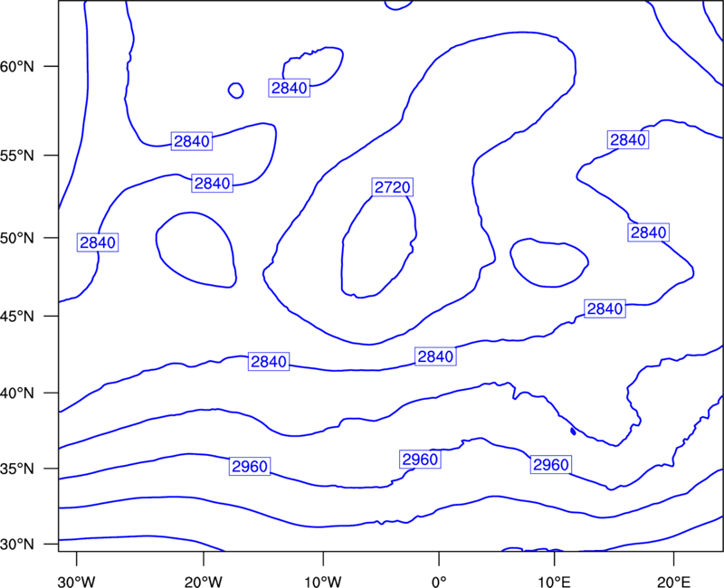
Task: Select the 30°W longitude axis label
Action: (77, 582)
